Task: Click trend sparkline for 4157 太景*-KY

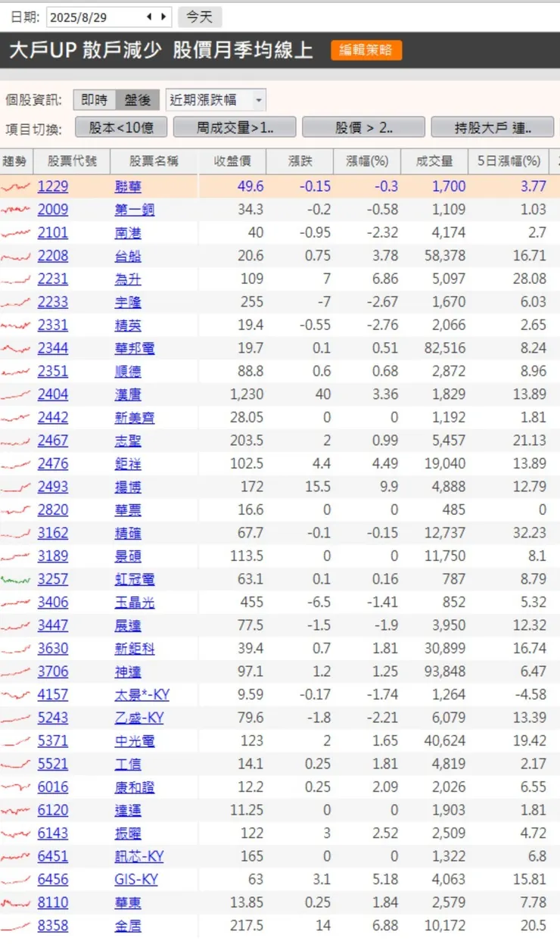Action: point(16,694)
